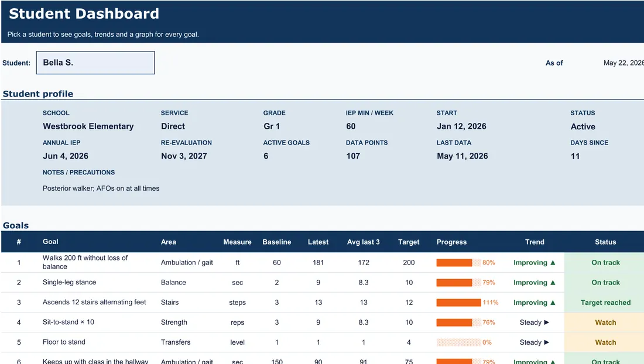This screenshot has width=644, height=364.
Task: Click data points value 107
Action: click(353, 156)
